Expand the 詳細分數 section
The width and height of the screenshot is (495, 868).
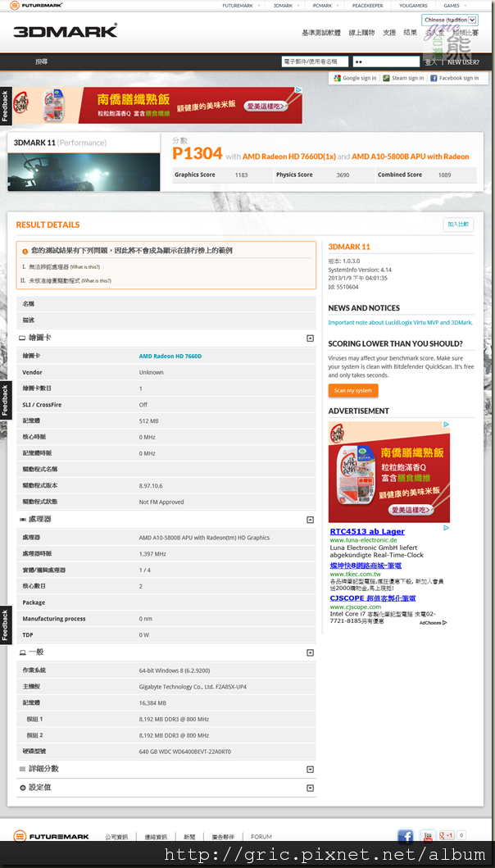coord(310,770)
